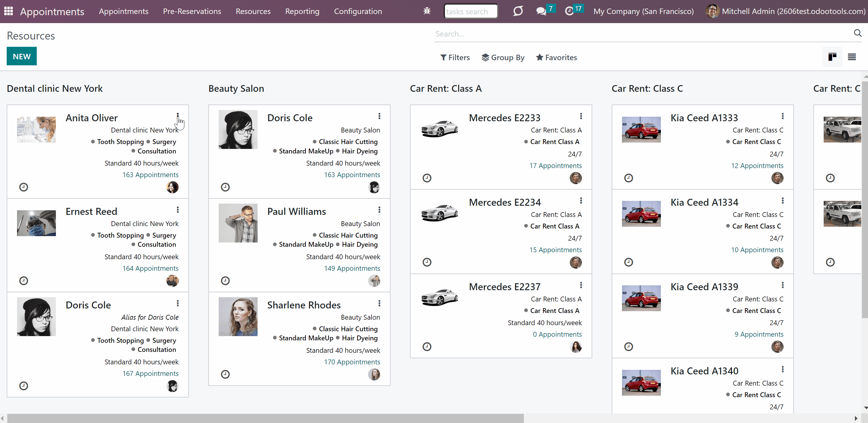Image resolution: width=868 pixels, height=423 pixels.
Task: Click the search magnifier icon
Action: (x=858, y=33)
